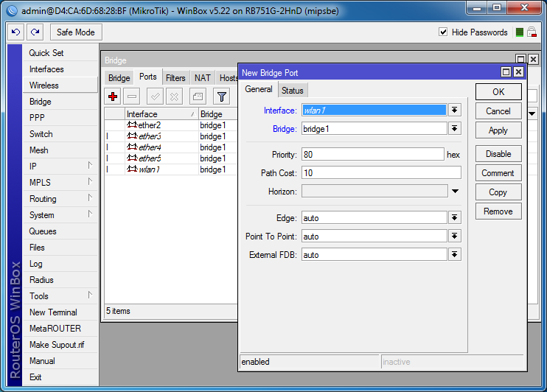Click the Path Cost input field
547x392 pixels.
[x=381, y=172]
